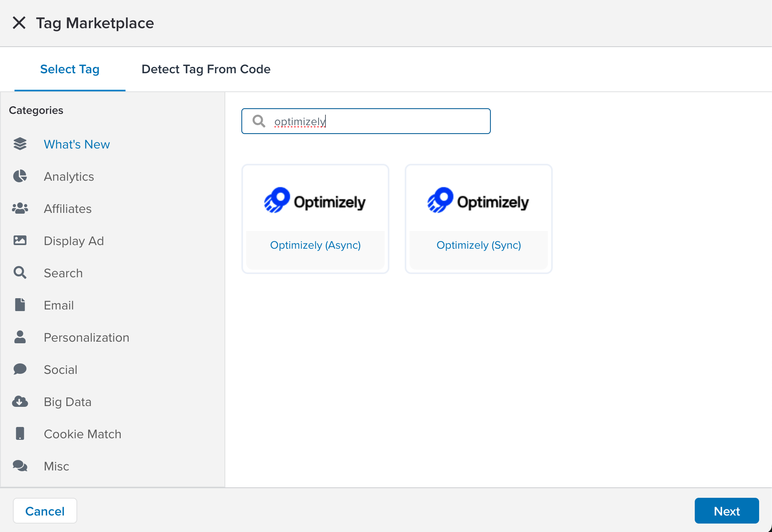Filter by Search category label

(63, 273)
